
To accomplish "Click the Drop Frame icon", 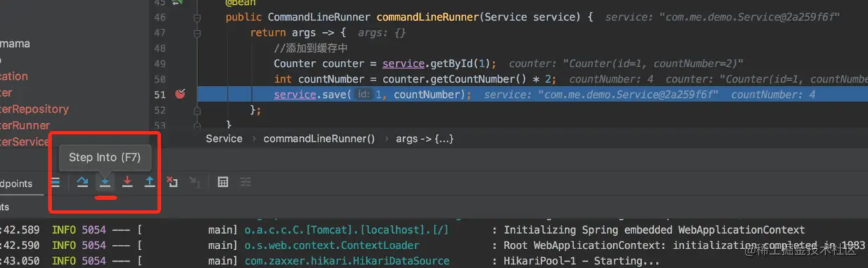I will [172, 182].
